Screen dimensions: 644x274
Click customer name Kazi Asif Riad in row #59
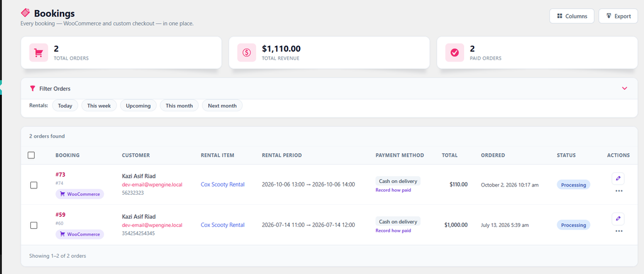(139, 217)
